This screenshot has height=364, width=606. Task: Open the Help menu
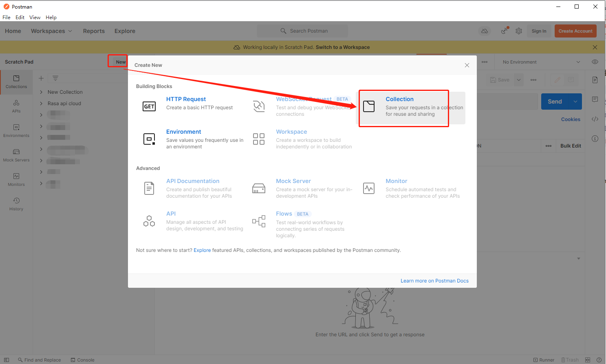click(x=51, y=17)
